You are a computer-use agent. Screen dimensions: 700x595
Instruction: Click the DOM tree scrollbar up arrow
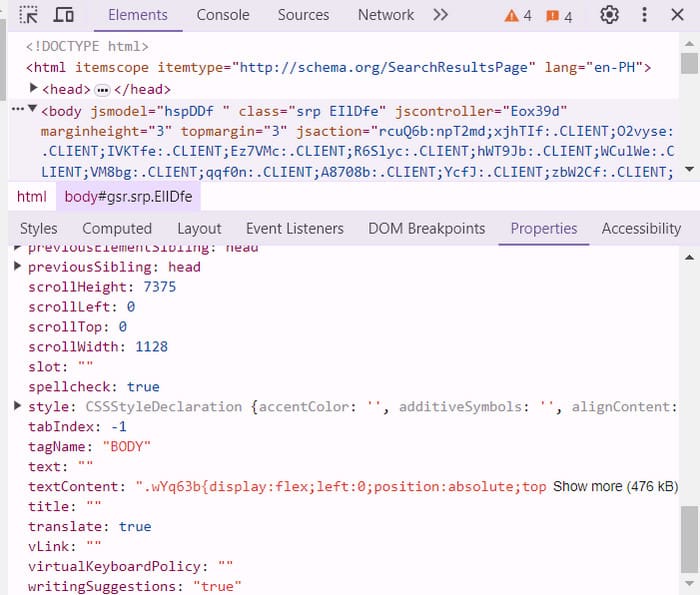tap(689, 44)
